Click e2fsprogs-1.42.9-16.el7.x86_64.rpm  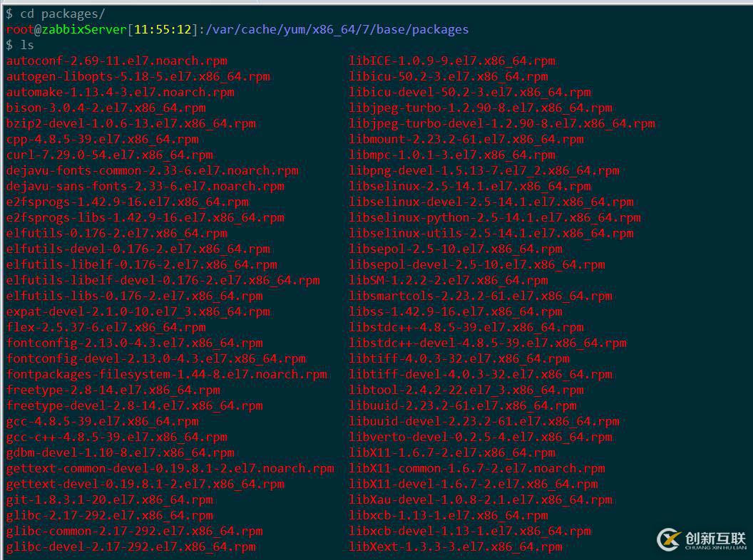127,202
